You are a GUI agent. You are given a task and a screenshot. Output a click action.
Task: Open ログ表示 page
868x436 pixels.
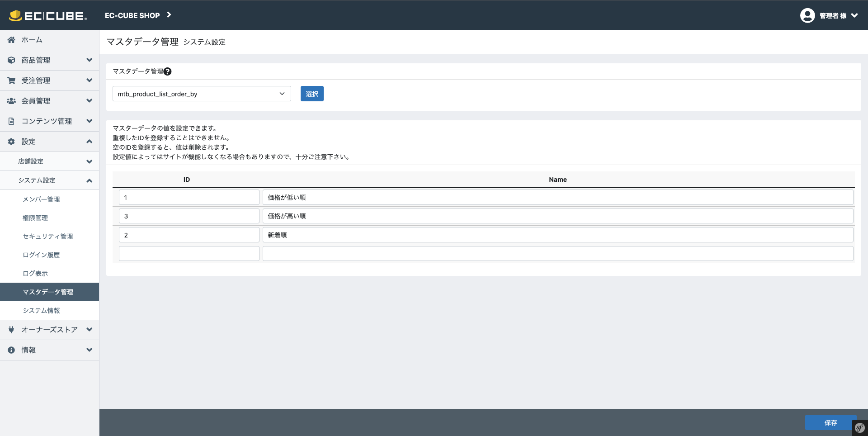35,273
